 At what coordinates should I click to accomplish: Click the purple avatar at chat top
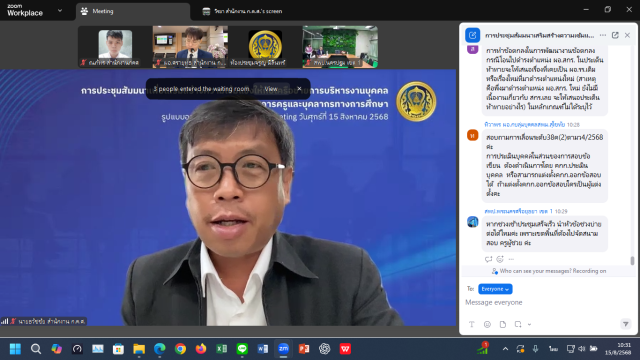tap(473, 49)
